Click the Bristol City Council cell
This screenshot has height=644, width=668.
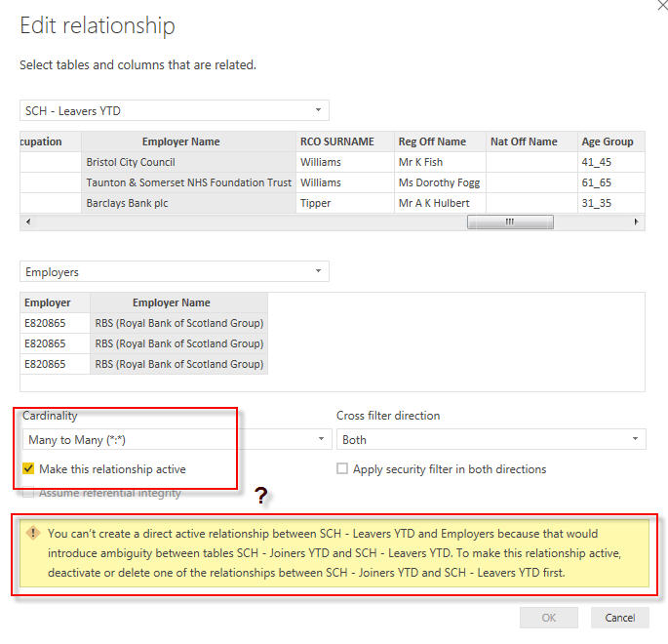coord(188,162)
